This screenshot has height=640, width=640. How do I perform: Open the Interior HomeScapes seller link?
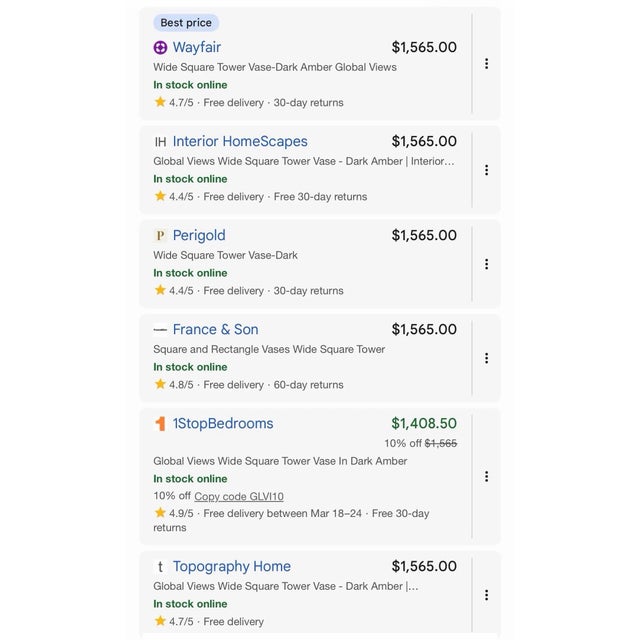pyautogui.click(x=240, y=141)
